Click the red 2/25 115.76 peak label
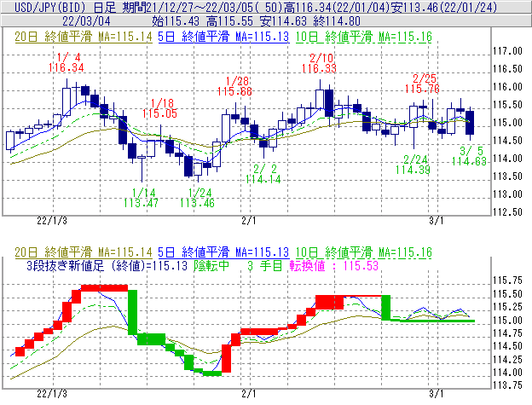Image resolution: width=532 pixels, height=405 pixels. (422, 84)
